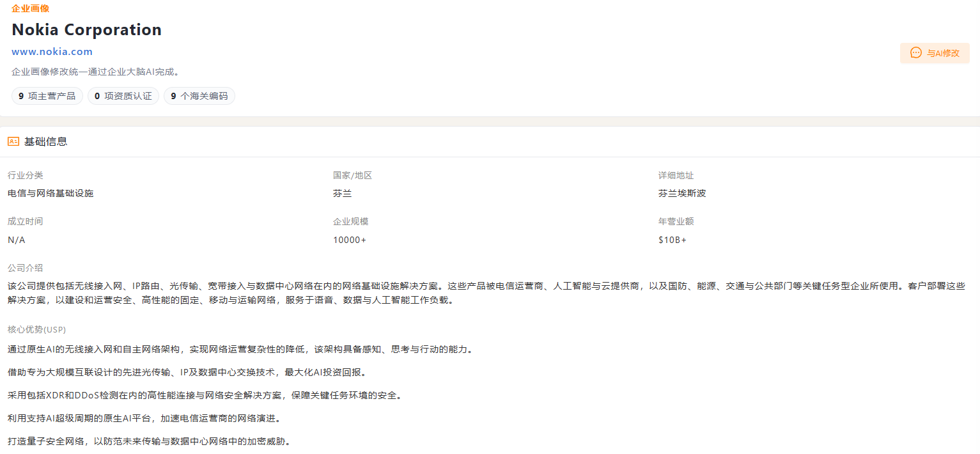
Task: Click the line starting 通过原生AI的无线接入网
Action: (x=240, y=350)
